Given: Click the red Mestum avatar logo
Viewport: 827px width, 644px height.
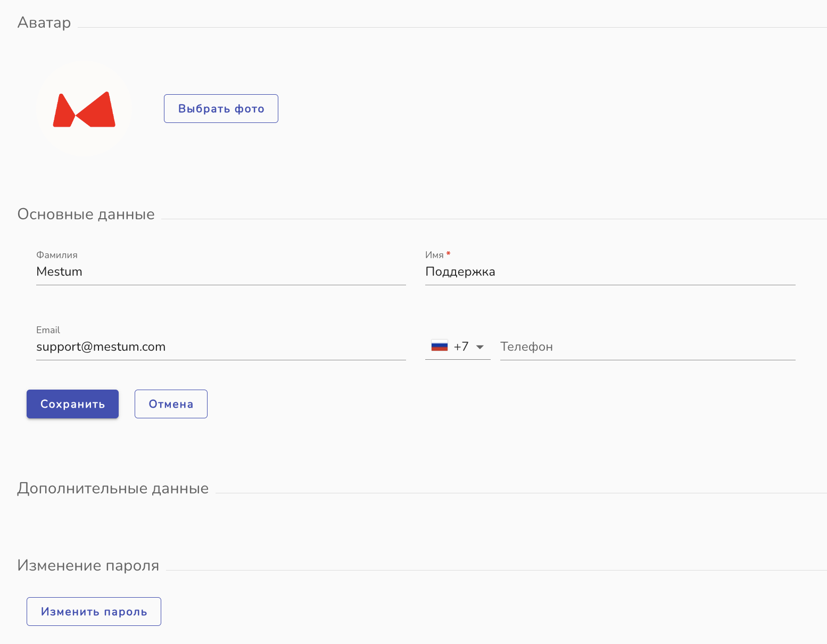Looking at the screenshot, I should point(84,109).
